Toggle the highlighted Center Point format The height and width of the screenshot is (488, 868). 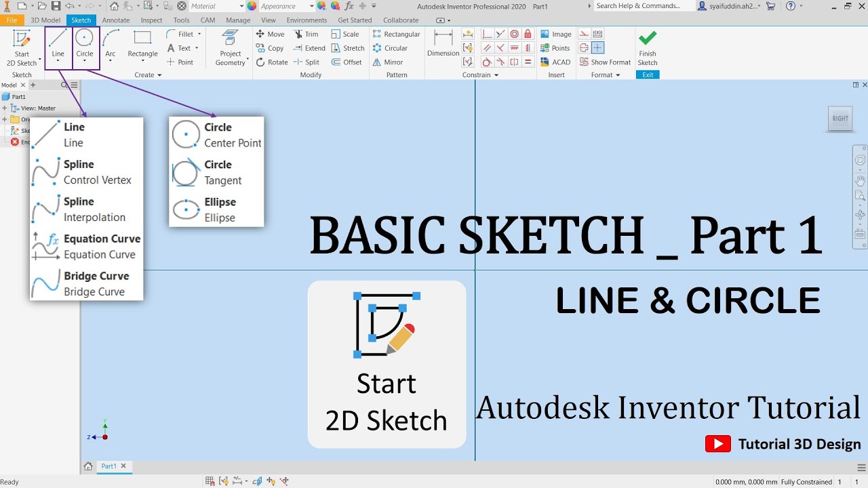point(597,47)
